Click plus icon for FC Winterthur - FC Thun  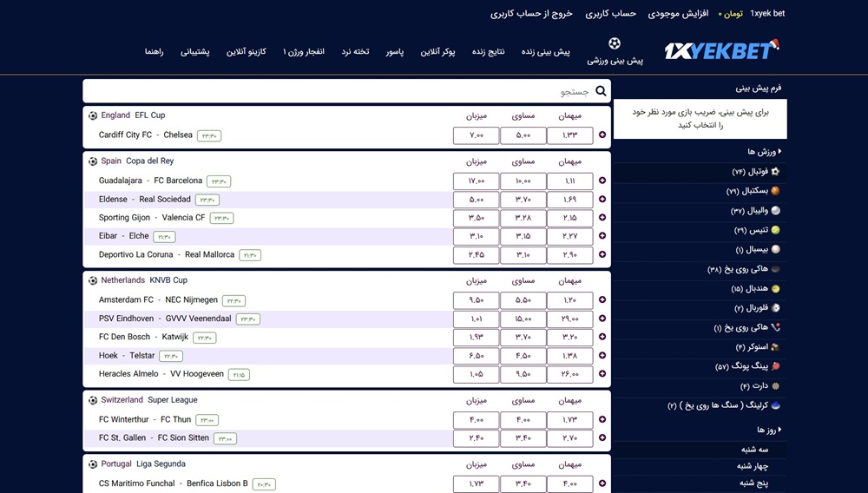pos(602,419)
